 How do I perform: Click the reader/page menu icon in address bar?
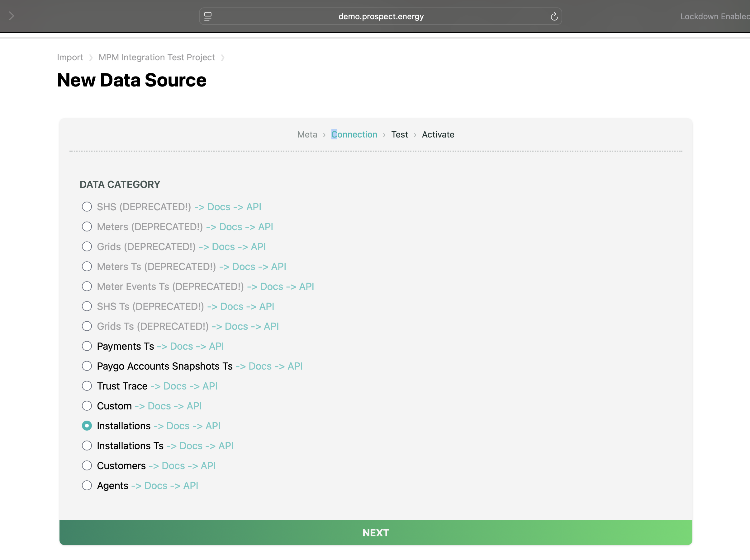tap(208, 16)
